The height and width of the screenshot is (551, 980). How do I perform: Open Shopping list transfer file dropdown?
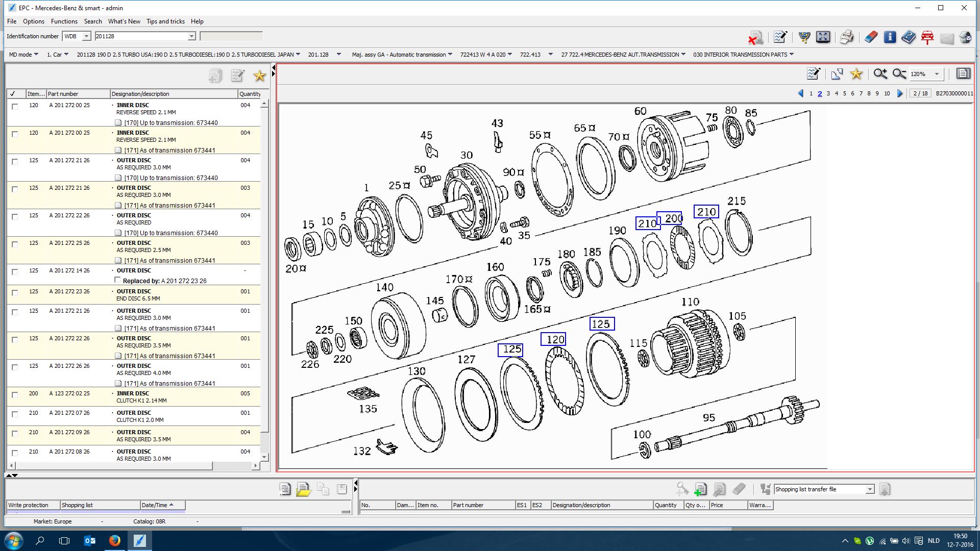[x=870, y=489]
